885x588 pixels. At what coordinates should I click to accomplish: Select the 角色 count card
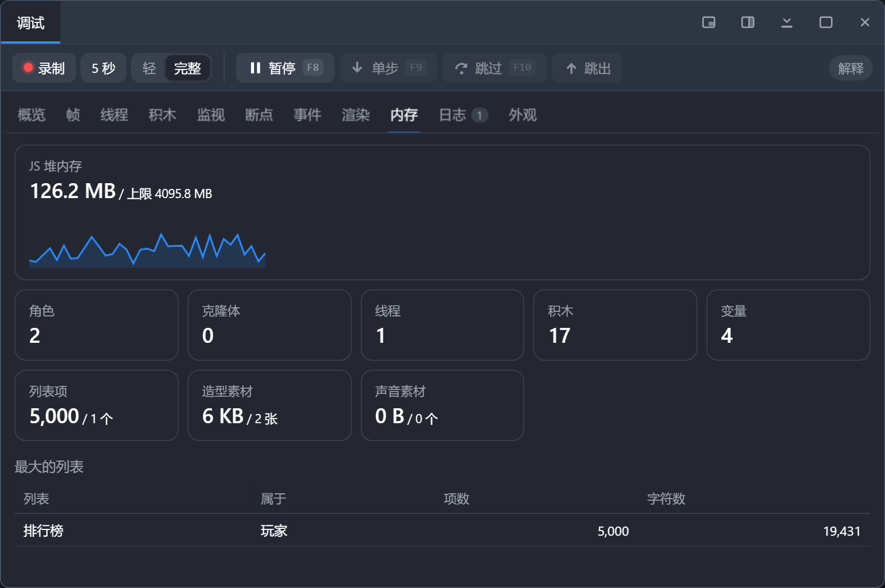(97, 325)
